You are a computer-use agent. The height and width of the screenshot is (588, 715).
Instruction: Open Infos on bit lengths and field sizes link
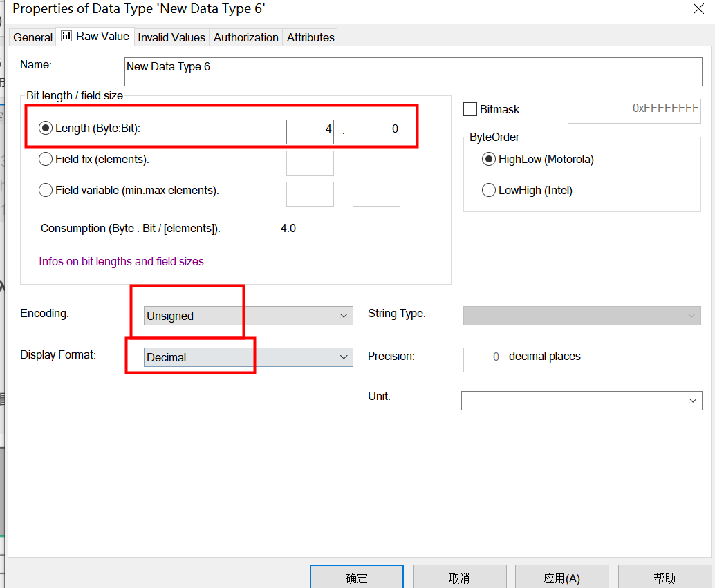(121, 262)
